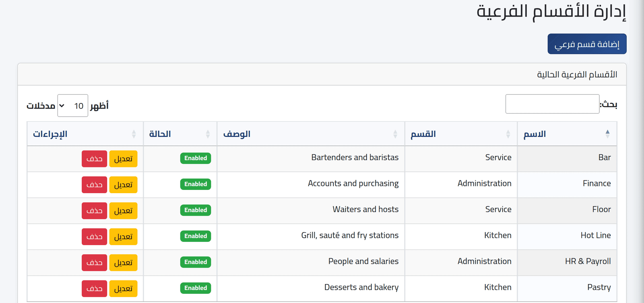
Task: Click description "Desserts and bakery"
Action: point(361,287)
